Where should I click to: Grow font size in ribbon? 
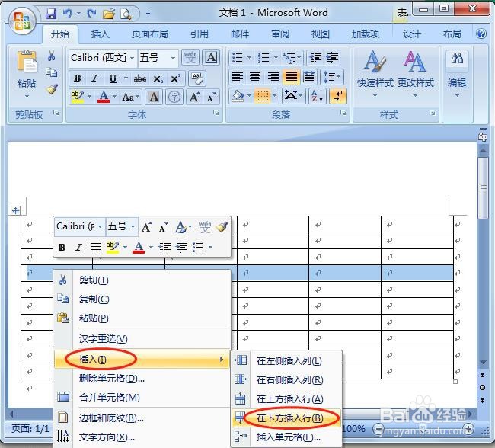pos(194,97)
